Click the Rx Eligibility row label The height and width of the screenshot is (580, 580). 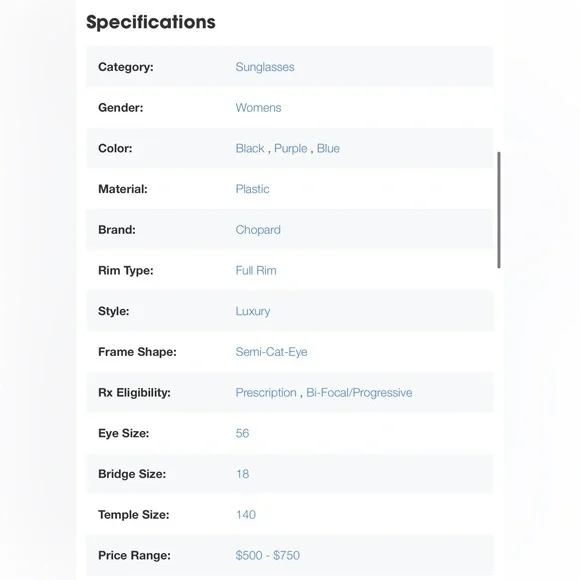pos(134,392)
